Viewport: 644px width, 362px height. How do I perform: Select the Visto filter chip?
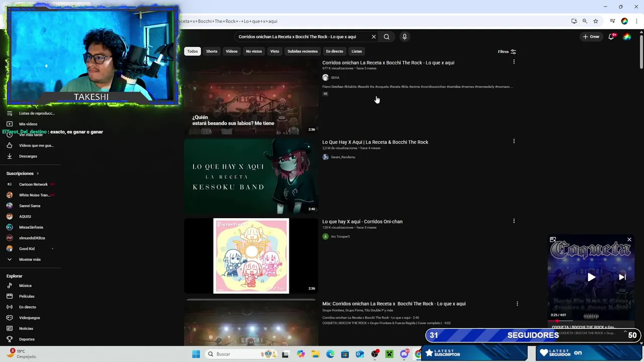click(x=275, y=51)
